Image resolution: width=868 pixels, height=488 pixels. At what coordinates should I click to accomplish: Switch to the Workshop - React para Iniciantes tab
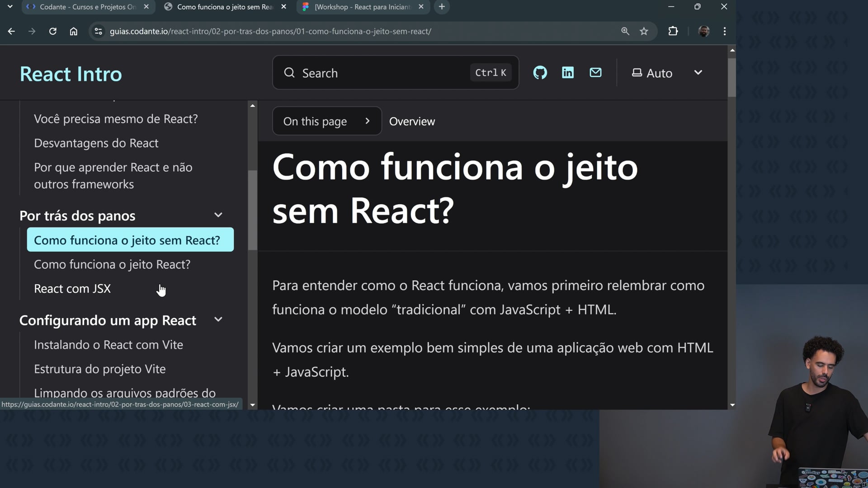(x=363, y=7)
